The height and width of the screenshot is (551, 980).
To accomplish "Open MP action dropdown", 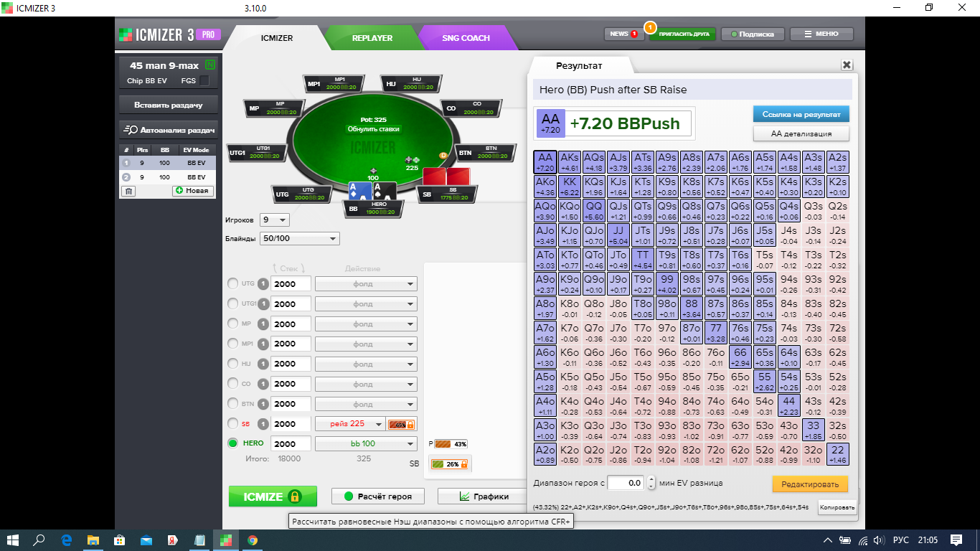I will click(x=366, y=324).
